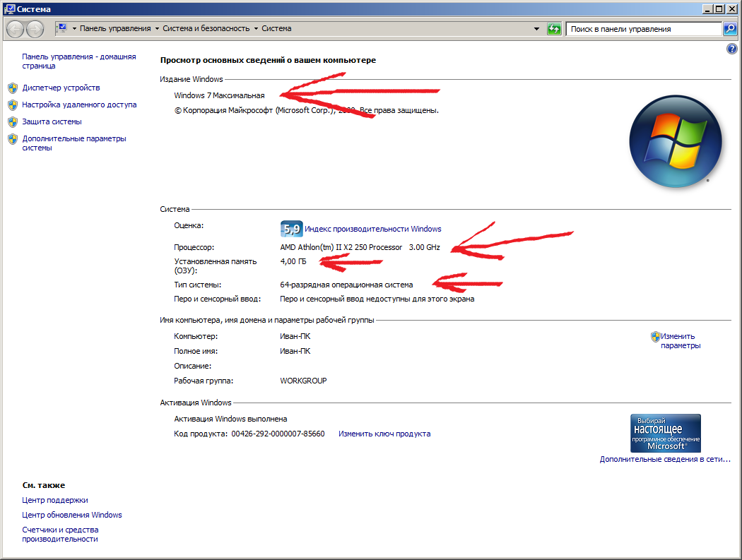
Task: Click Изменить ключ продукта link
Action: (384, 434)
